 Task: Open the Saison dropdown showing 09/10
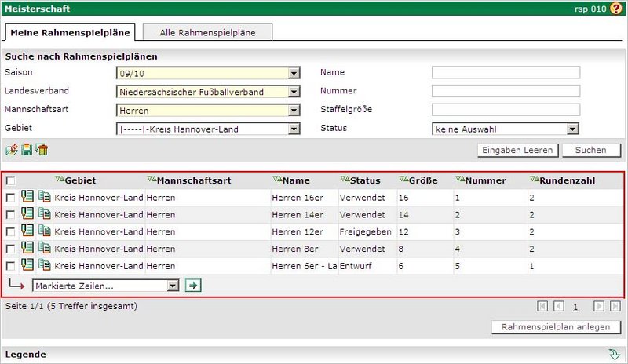(207, 73)
